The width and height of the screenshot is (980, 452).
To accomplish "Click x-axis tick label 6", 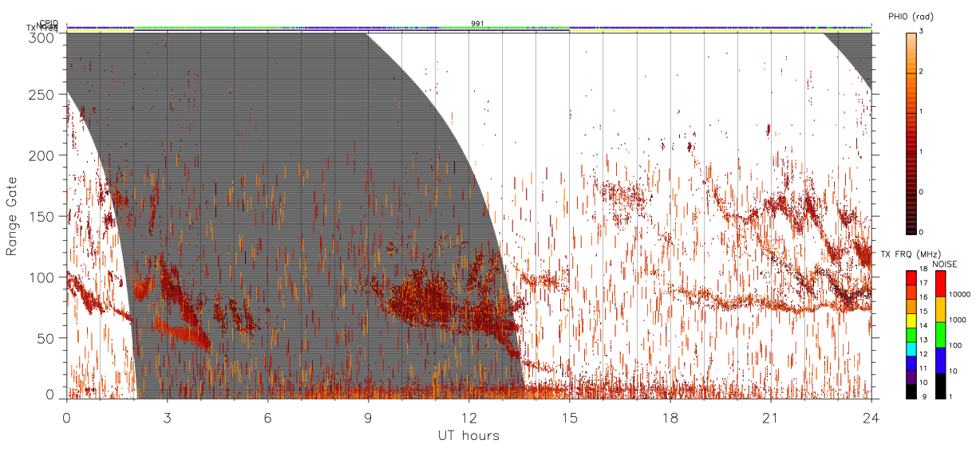I will click(x=267, y=418).
